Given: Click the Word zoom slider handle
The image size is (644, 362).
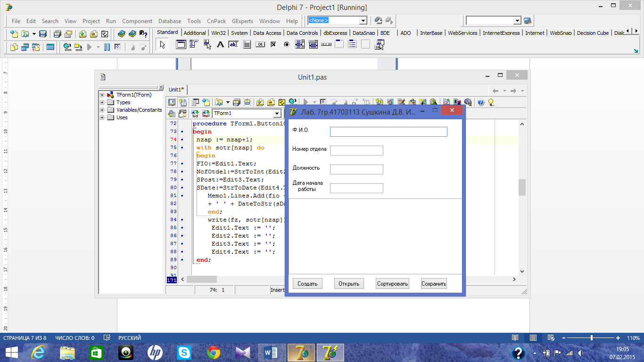Looking at the screenshot, I should 592,338.
